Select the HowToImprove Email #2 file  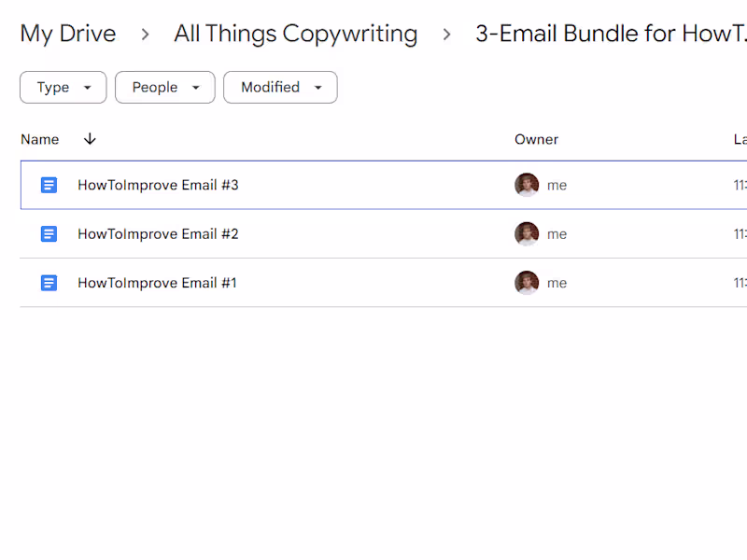158,234
